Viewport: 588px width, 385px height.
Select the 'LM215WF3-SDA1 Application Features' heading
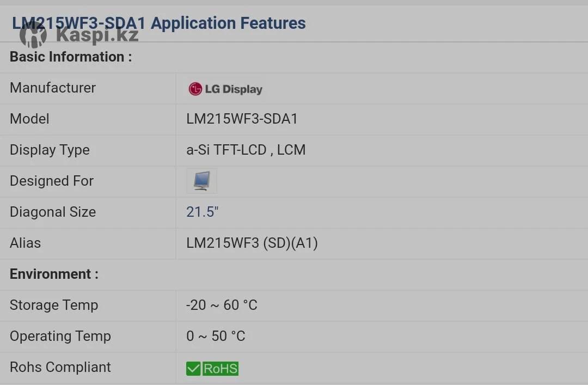click(x=159, y=23)
